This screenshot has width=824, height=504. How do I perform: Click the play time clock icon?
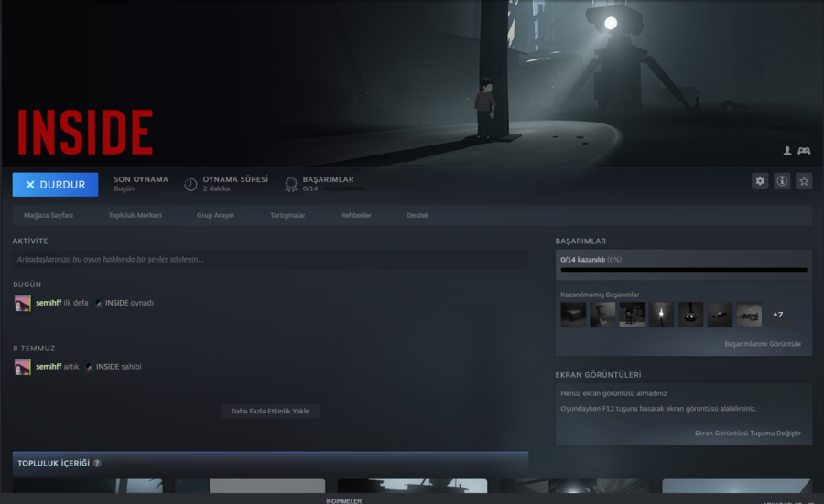tap(190, 184)
